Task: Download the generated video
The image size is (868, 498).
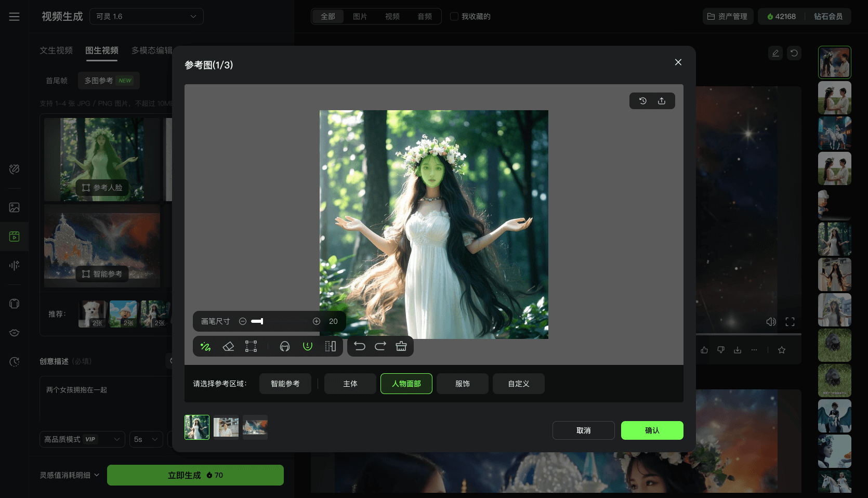Action: (x=738, y=350)
